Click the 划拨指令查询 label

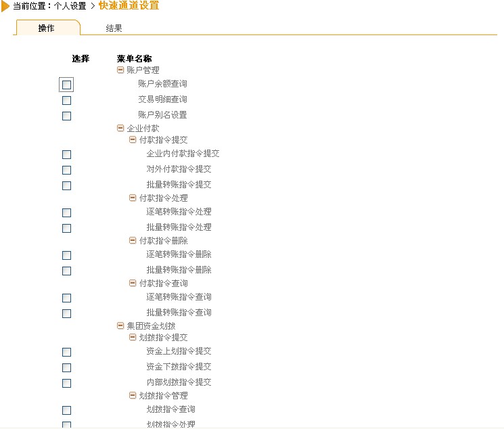click(170, 409)
